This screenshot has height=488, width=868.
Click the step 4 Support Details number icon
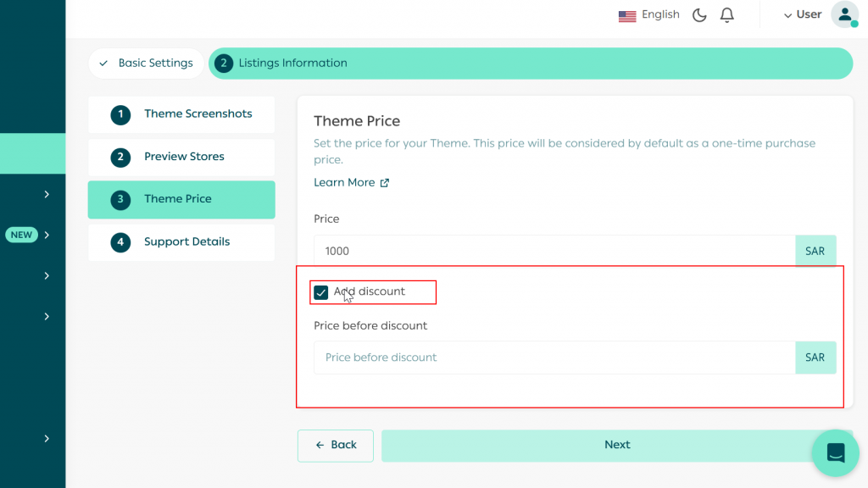click(120, 242)
